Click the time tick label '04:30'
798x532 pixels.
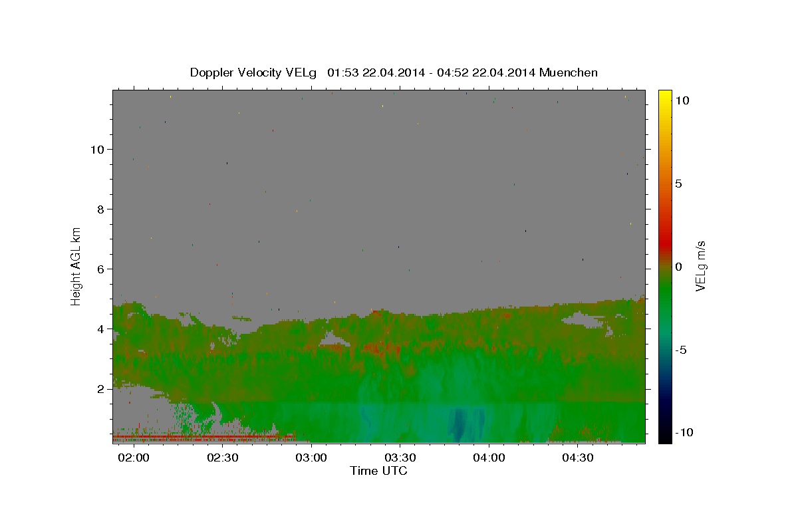578,458
